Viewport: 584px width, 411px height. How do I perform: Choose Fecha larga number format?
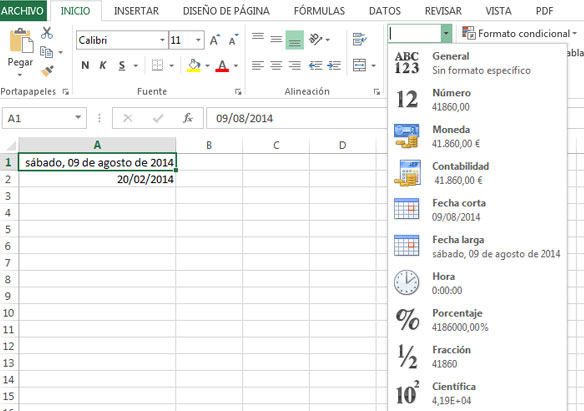point(477,246)
